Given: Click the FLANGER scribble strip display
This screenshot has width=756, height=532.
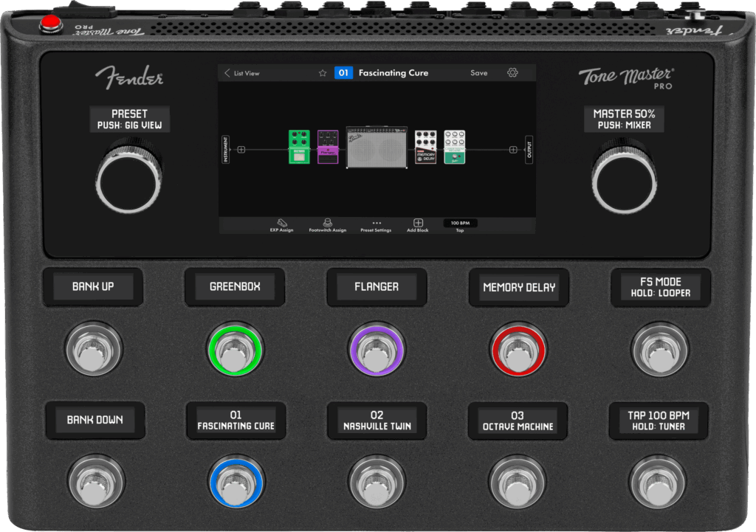Looking at the screenshot, I should 377,287.
